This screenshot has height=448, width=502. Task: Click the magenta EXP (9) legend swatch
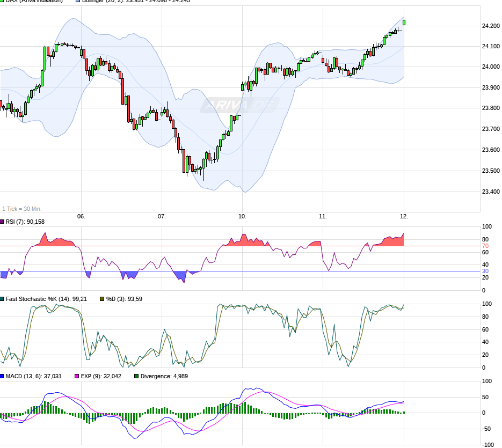(x=76, y=376)
